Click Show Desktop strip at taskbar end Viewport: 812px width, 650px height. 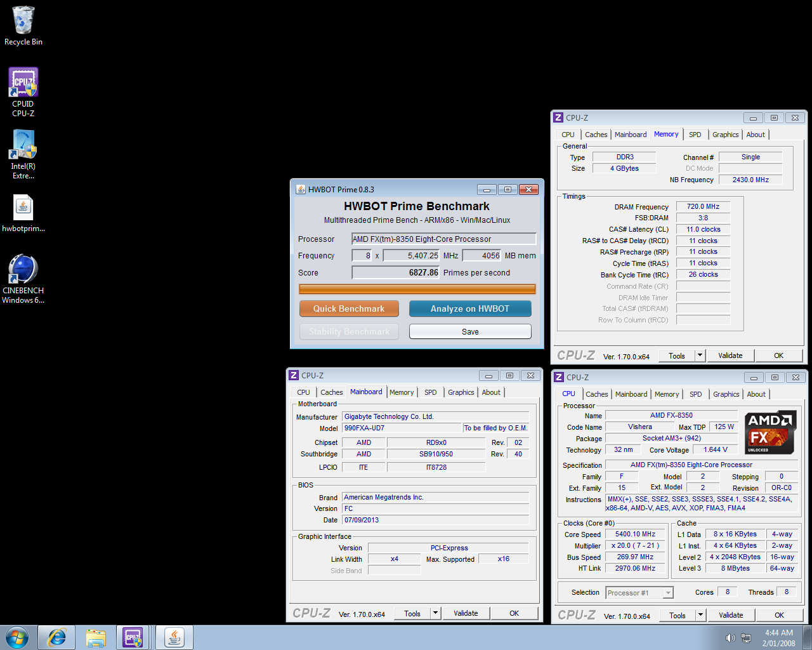click(807, 637)
